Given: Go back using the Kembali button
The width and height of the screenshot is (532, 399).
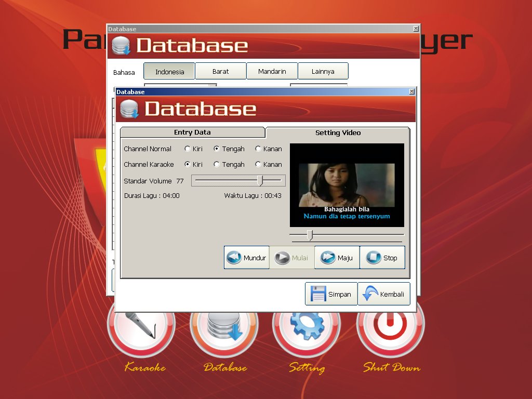Looking at the screenshot, I should coord(384,294).
